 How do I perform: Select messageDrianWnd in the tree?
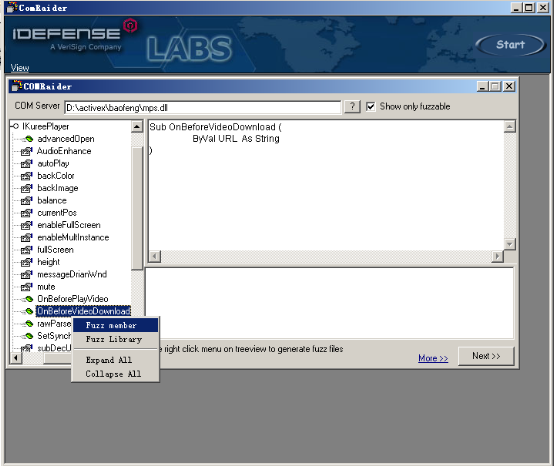[x=72, y=274]
